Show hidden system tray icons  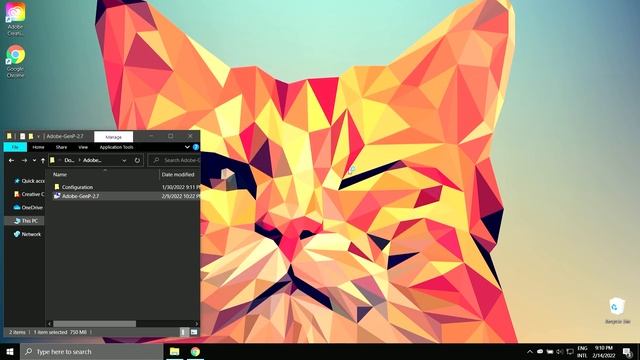point(530,351)
